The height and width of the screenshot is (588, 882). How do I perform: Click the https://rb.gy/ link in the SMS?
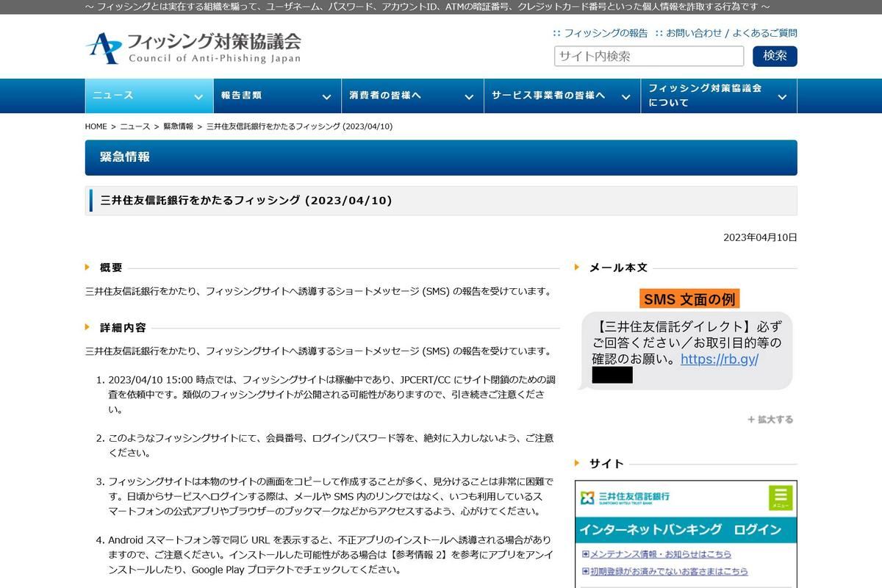pos(720,359)
